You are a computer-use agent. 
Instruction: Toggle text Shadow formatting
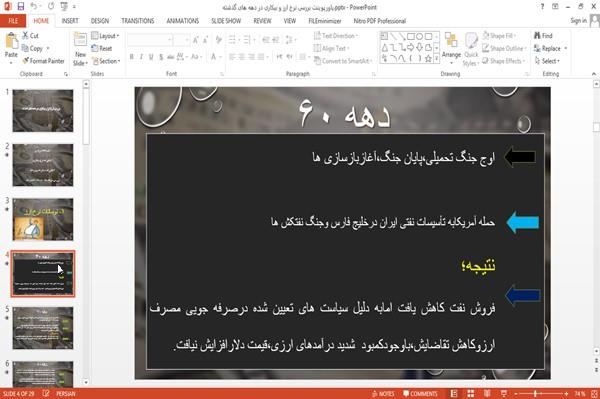(x=161, y=57)
